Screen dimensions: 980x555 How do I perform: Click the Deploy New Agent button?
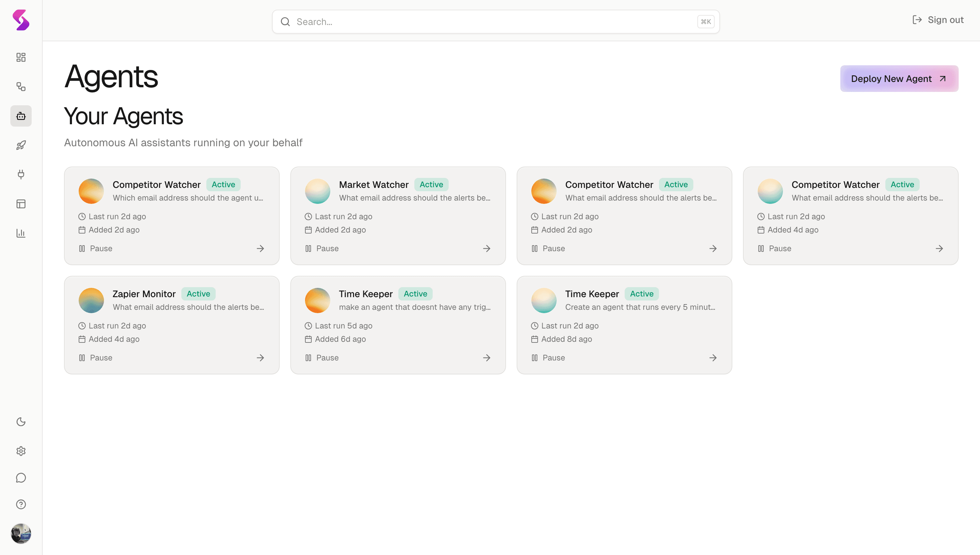(899, 79)
